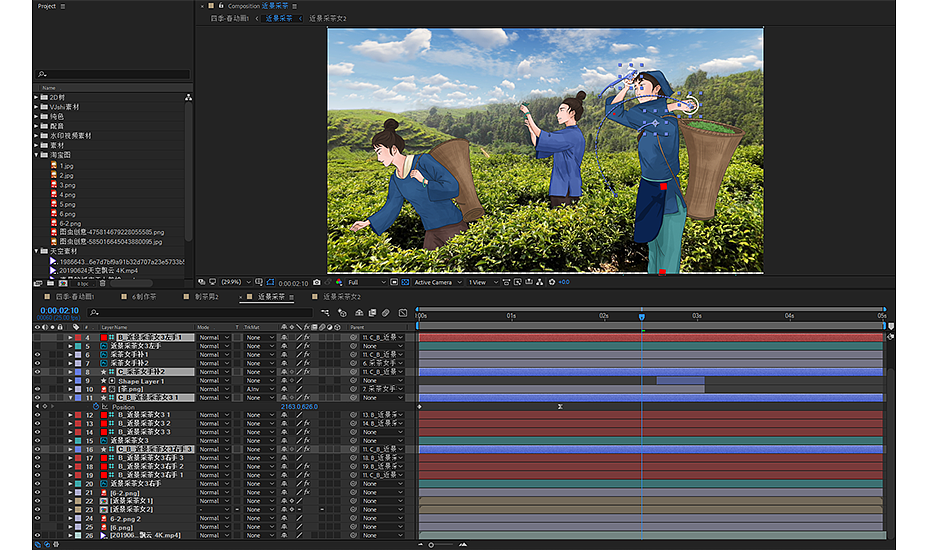930x550 pixels.
Task: Expand the 2D树 folder in Project
Action: click(36, 97)
